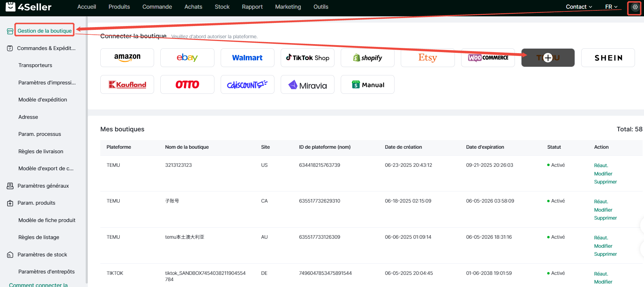644x287 pixels.
Task: Connect a TikTok Shop store
Action: (x=307, y=58)
